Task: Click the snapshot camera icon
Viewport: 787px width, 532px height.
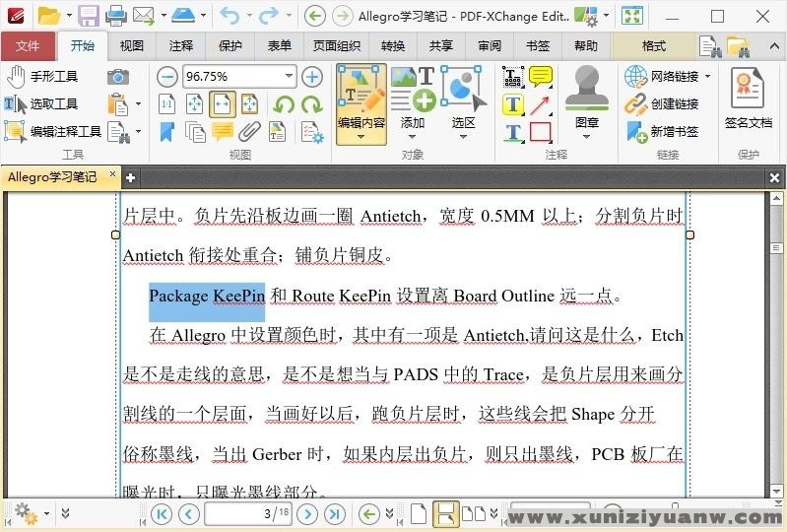Action: click(x=118, y=77)
